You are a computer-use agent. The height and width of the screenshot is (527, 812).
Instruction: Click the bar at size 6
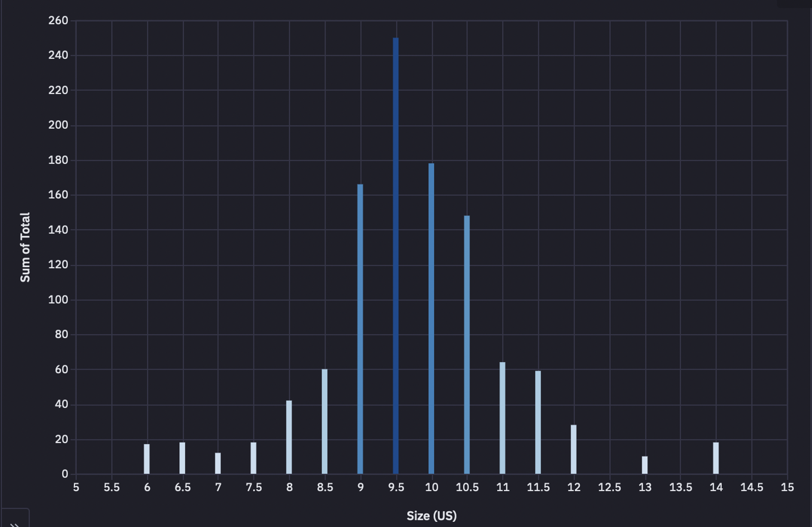(147, 459)
